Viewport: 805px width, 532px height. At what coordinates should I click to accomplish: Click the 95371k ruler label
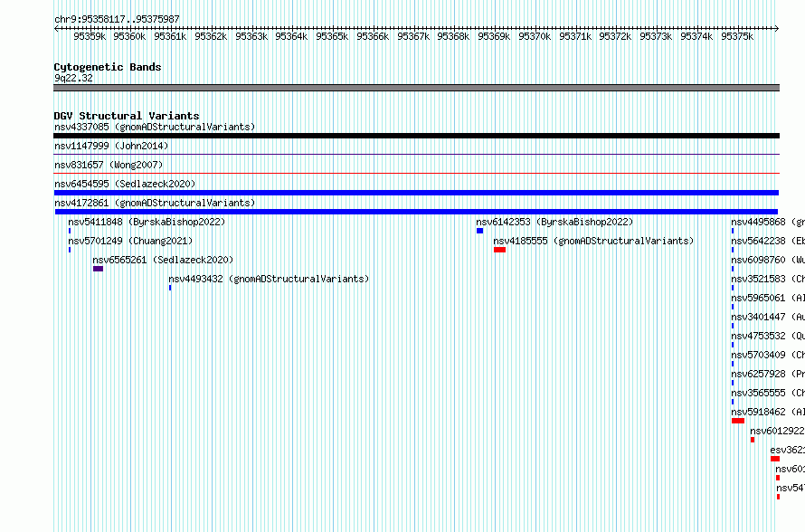point(575,36)
